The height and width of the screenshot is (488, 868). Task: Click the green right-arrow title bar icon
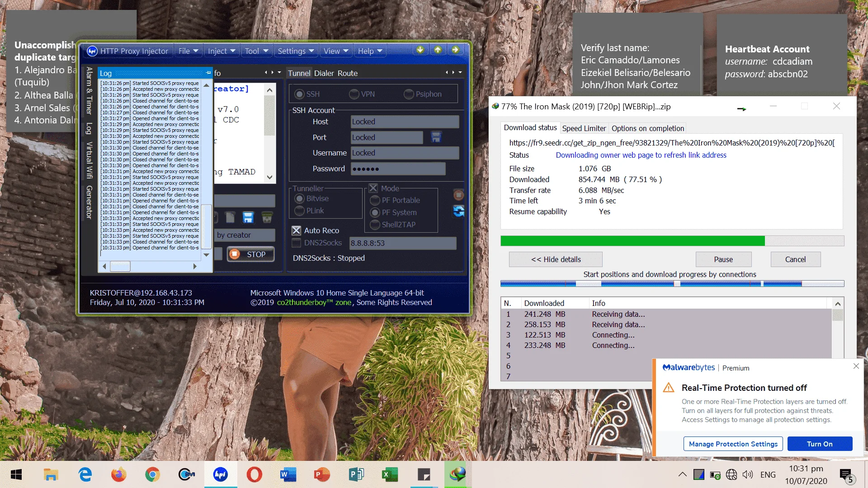455,50
